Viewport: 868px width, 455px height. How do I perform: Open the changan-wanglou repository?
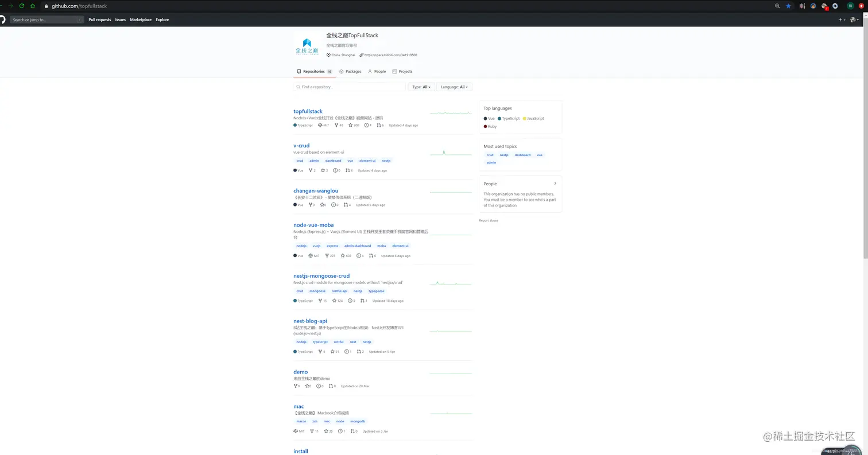click(315, 190)
